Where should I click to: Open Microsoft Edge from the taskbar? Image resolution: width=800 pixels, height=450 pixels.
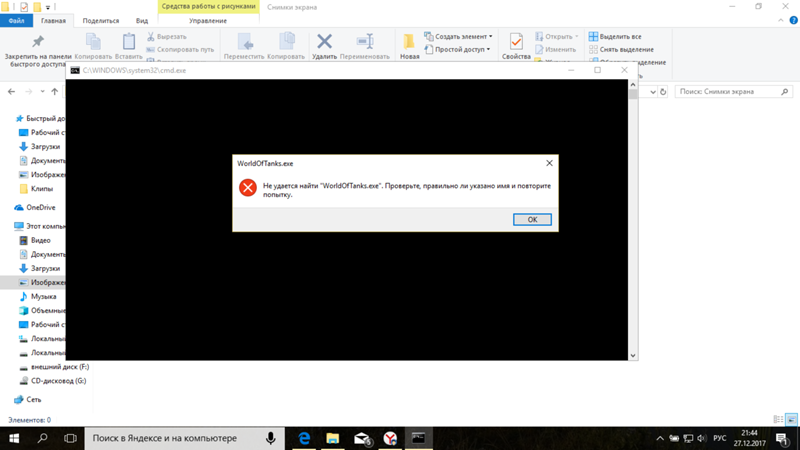pos(304,438)
